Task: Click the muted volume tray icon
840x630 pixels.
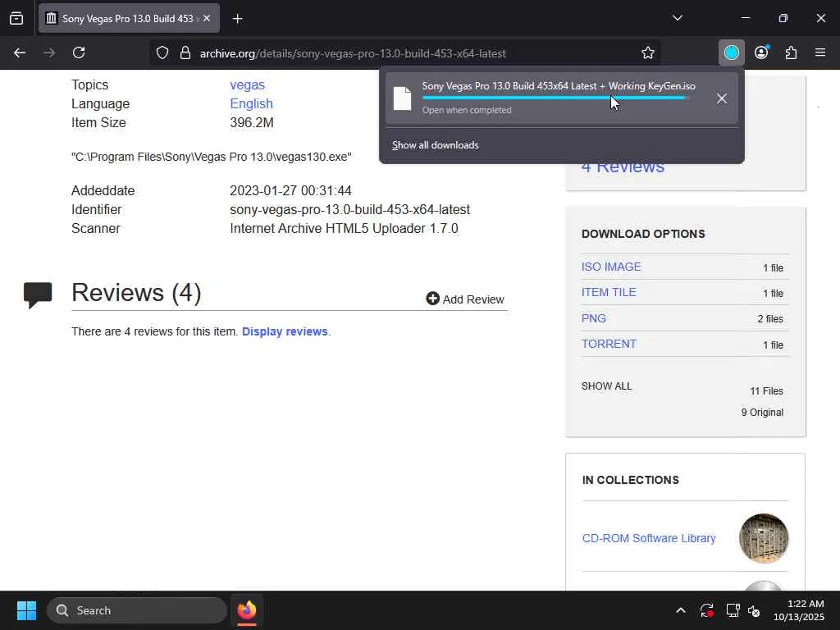Action: pos(754,610)
